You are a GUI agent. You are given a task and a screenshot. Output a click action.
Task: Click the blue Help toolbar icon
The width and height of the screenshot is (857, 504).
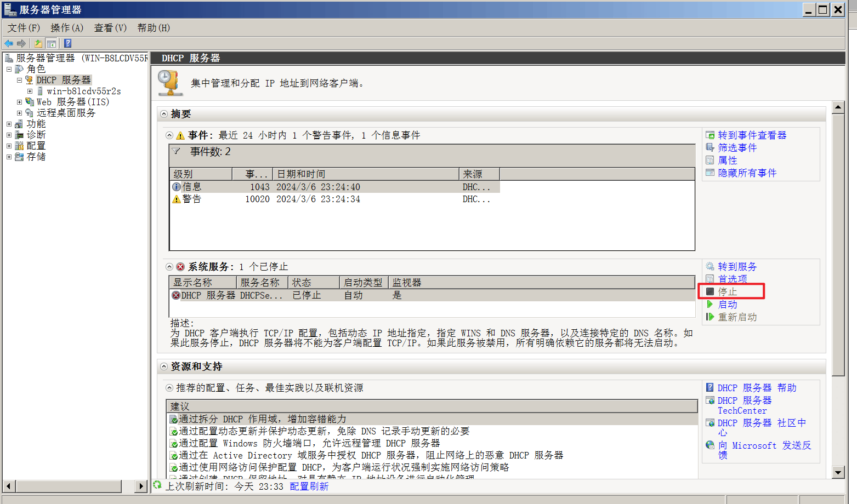[67, 43]
